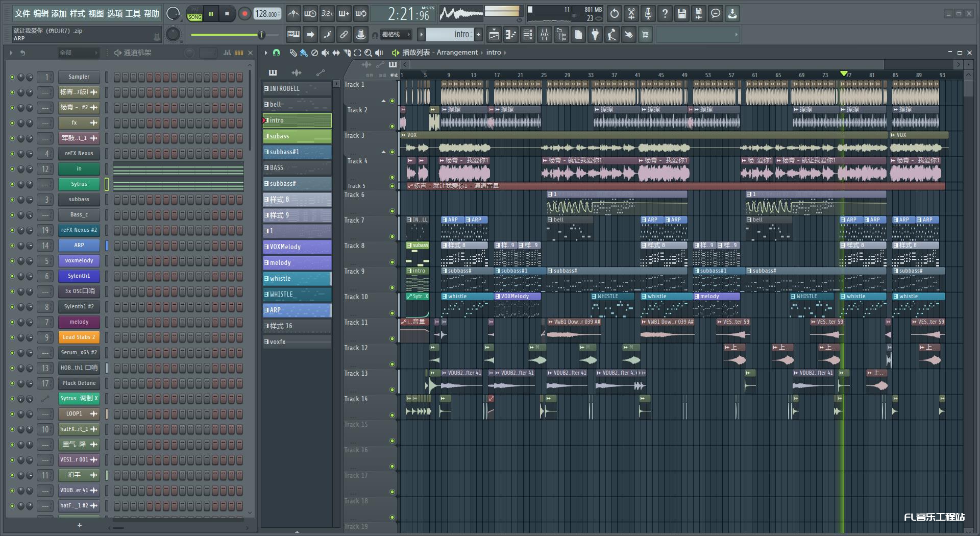Select the zoom tool in playlist toolbar
This screenshot has height=536, width=980.
368,53
